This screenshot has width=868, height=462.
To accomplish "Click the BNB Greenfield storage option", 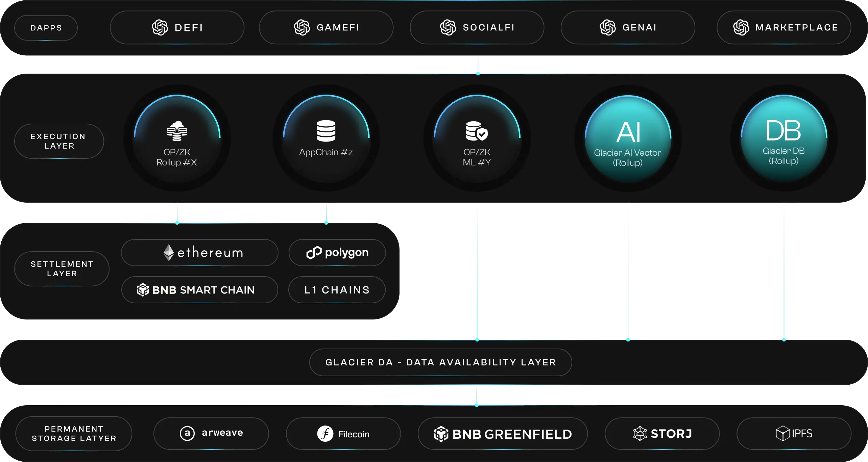I will [502, 433].
